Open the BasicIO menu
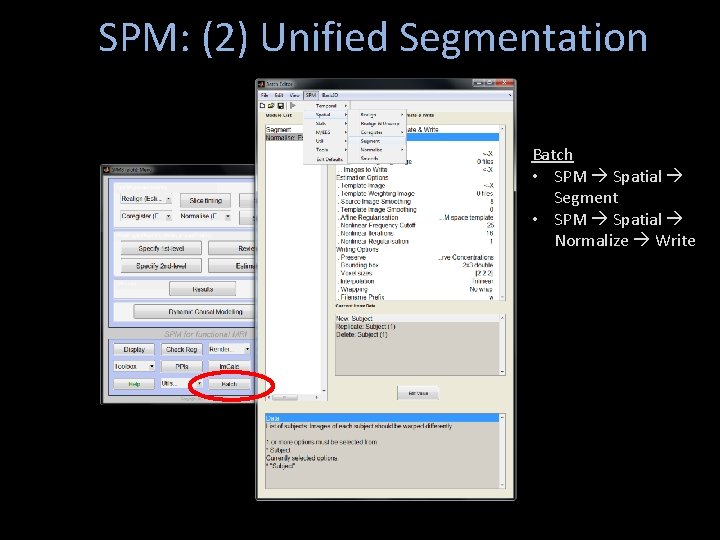720x540 pixels. click(330, 95)
